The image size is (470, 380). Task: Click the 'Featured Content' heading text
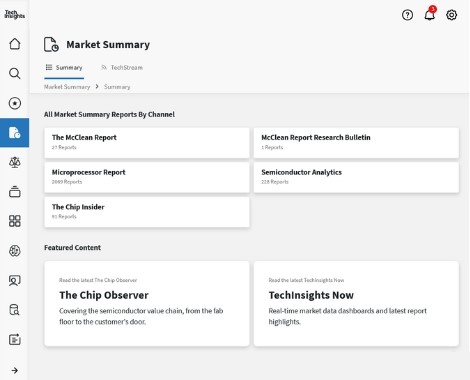pyautogui.click(x=72, y=248)
